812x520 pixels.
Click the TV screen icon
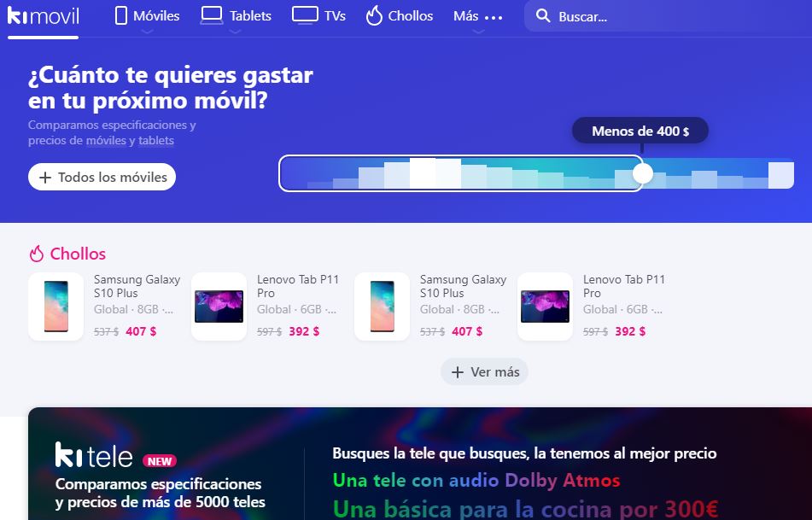305,15
